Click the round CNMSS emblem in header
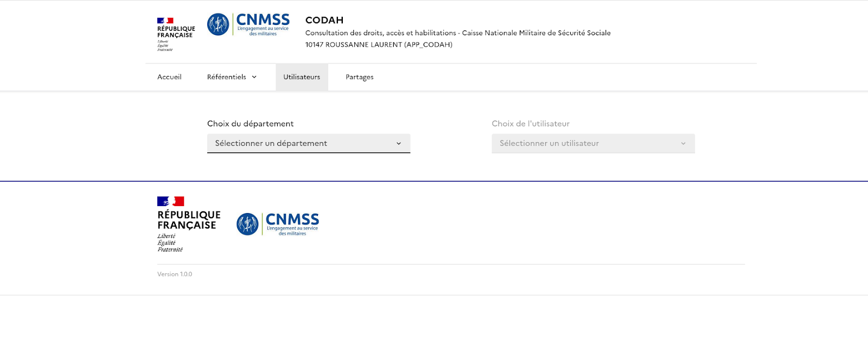The width and height of the screenshot is (868, 359). pos(218,24)
